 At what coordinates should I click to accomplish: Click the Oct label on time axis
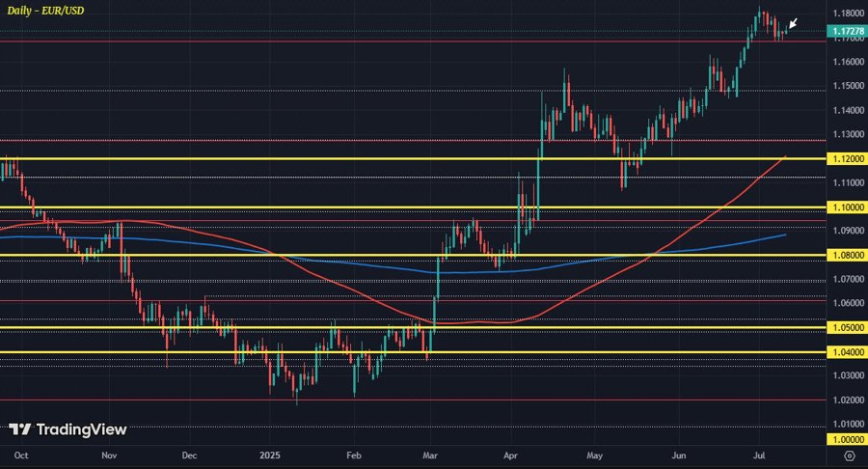(x=20, y=453)
